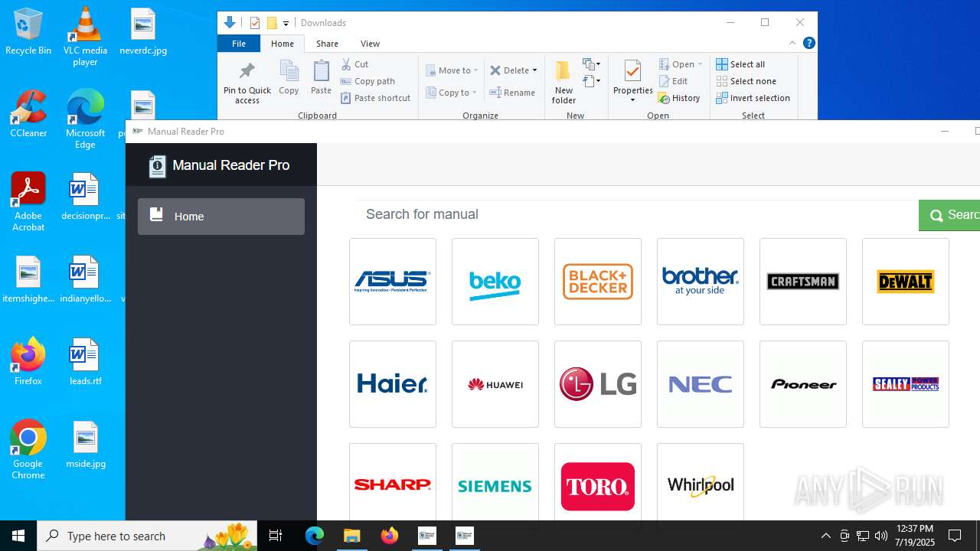Select CCleaner desktop icon
Screen dimensions: 980x551
28,115
